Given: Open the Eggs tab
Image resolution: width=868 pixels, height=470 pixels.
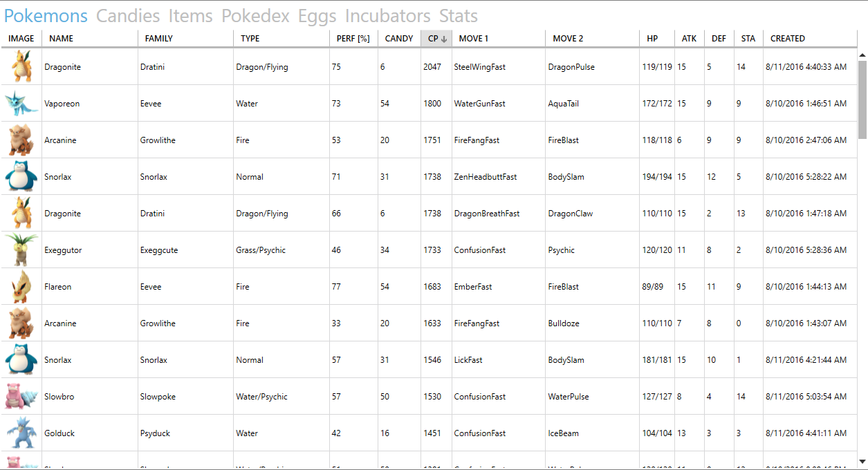Looking at the screenshot, I should 317,16.
